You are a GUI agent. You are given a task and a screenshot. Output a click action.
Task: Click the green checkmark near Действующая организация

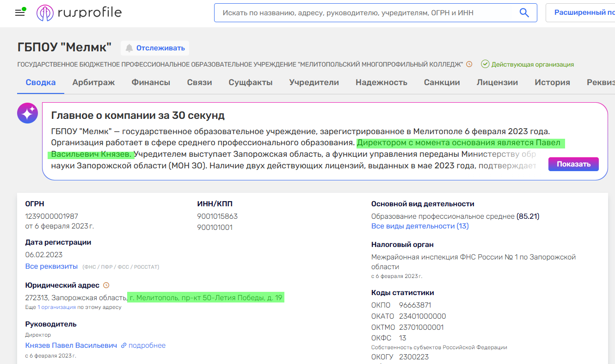click(484, 64)
